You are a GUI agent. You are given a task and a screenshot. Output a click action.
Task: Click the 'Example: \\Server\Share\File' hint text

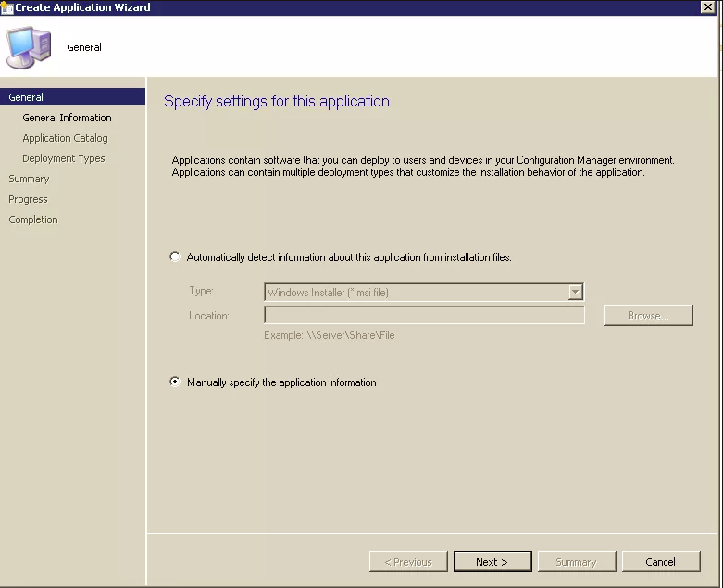330,335
